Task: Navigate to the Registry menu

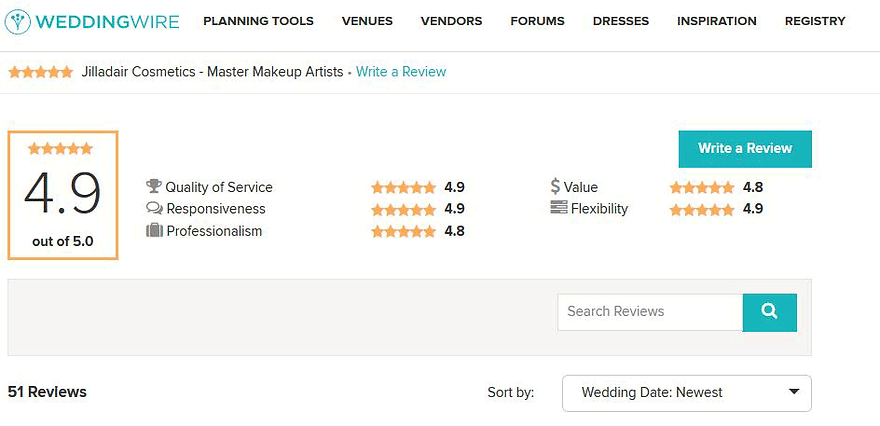Action: [814, 21]
